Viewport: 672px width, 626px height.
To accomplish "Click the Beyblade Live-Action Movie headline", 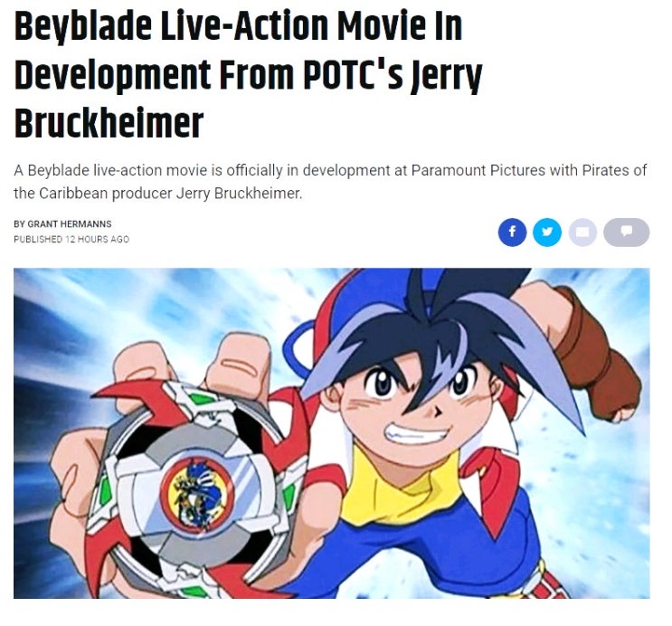I will 249,74.
